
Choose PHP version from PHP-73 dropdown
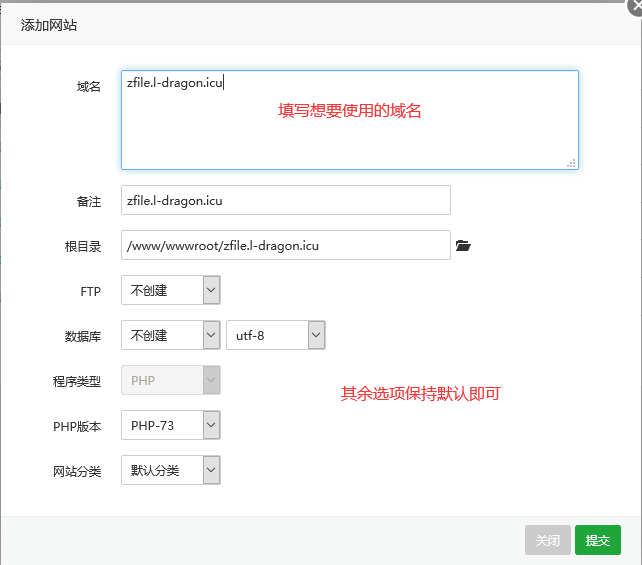pyautogui.click(x=170, y=425)
